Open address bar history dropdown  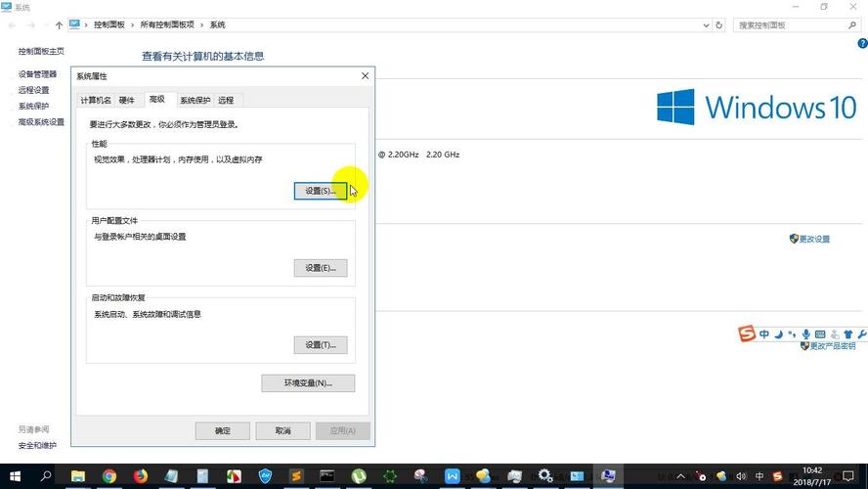point(706,24)
